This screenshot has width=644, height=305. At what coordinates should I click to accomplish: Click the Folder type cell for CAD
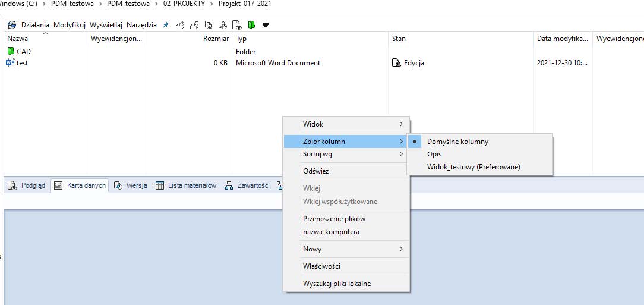pos(245,51)
